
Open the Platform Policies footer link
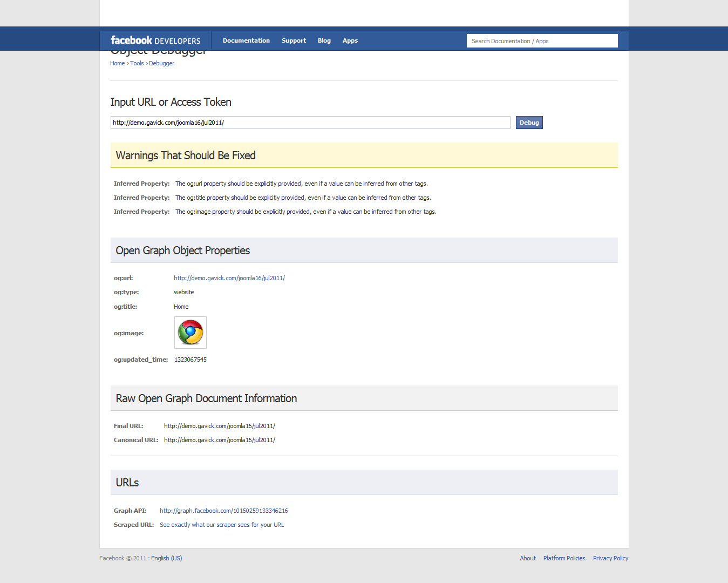point(564,558)
